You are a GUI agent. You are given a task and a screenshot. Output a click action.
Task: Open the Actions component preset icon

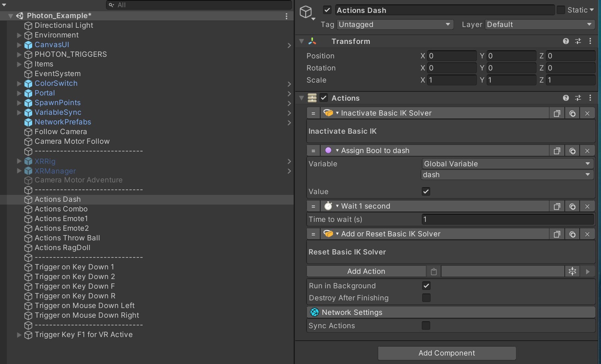(x=578, y=98)
